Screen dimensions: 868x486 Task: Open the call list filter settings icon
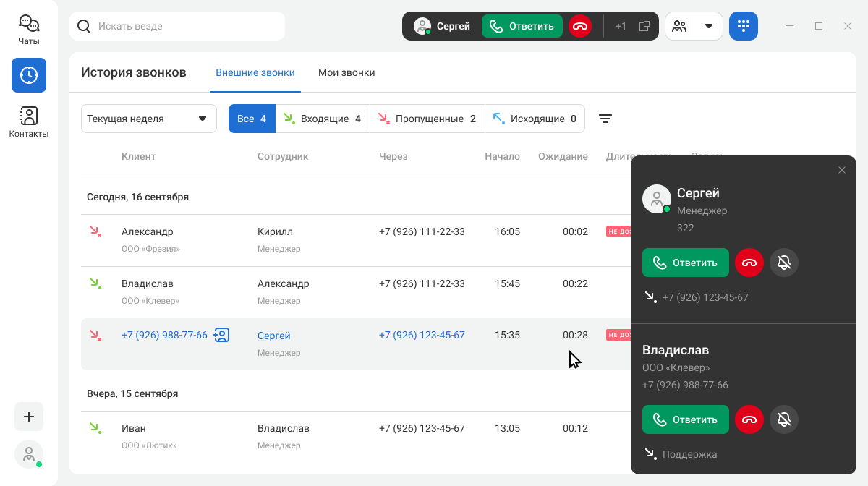click(605, 119)
